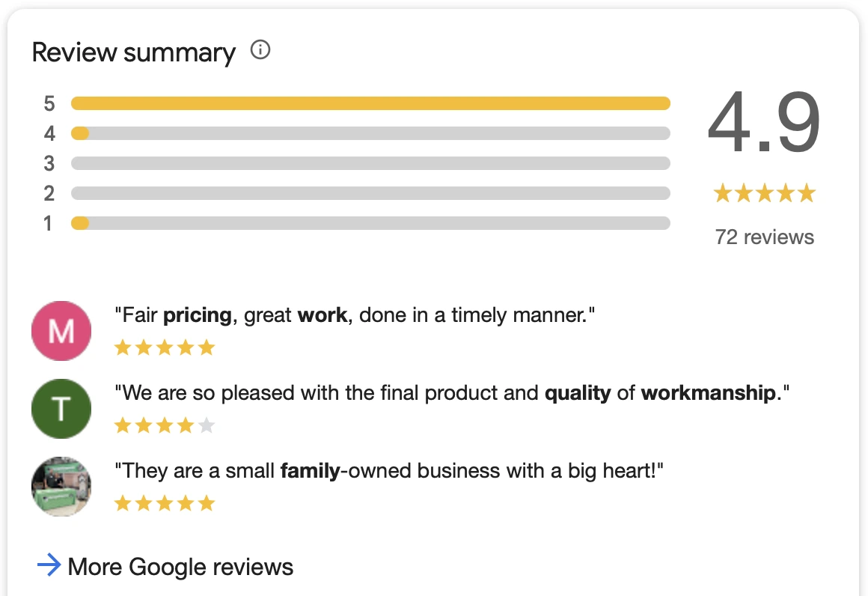Image resolution: width=868 pixels, height=596 pixels.
Task: Click the five stars under 4.9 rating
Action: pyautogui.click(x=765, y=193)
